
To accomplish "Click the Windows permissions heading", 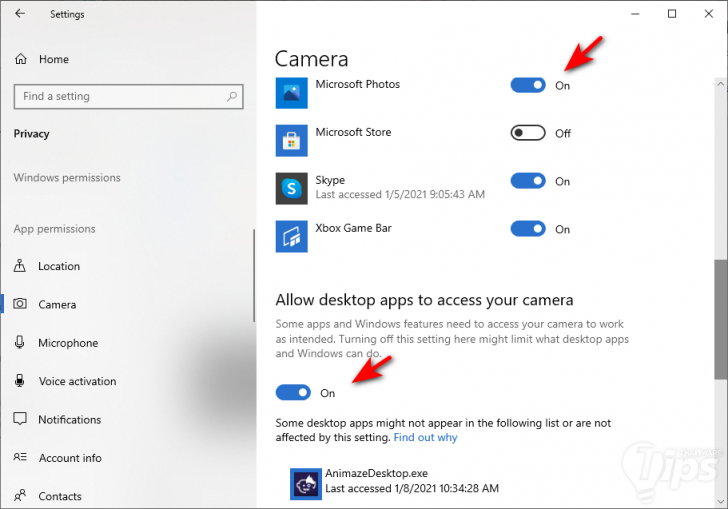I will pos(67,177).
